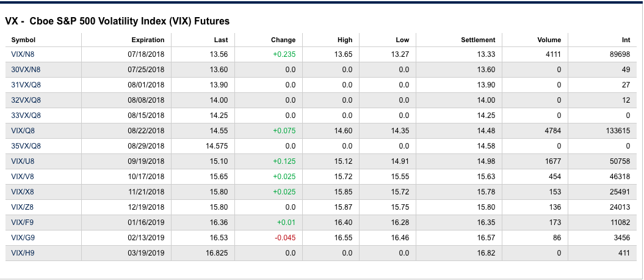The width and height of the screenshot is (644, 280).
Task: Select the VIX/U8 futures link
Action: [x=23, y=161]
